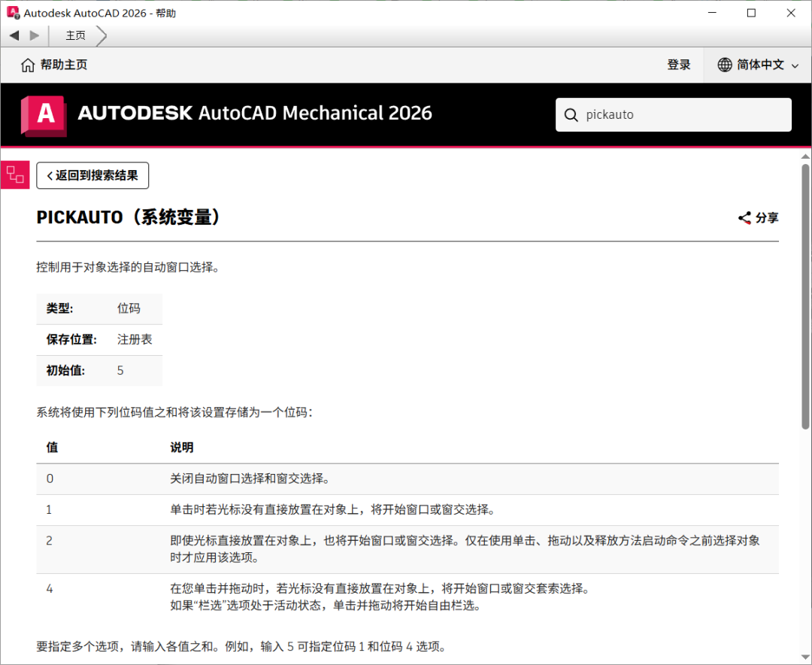Click the search magnifier icon
The image size is (812, 665).
[x=571, y=114]
